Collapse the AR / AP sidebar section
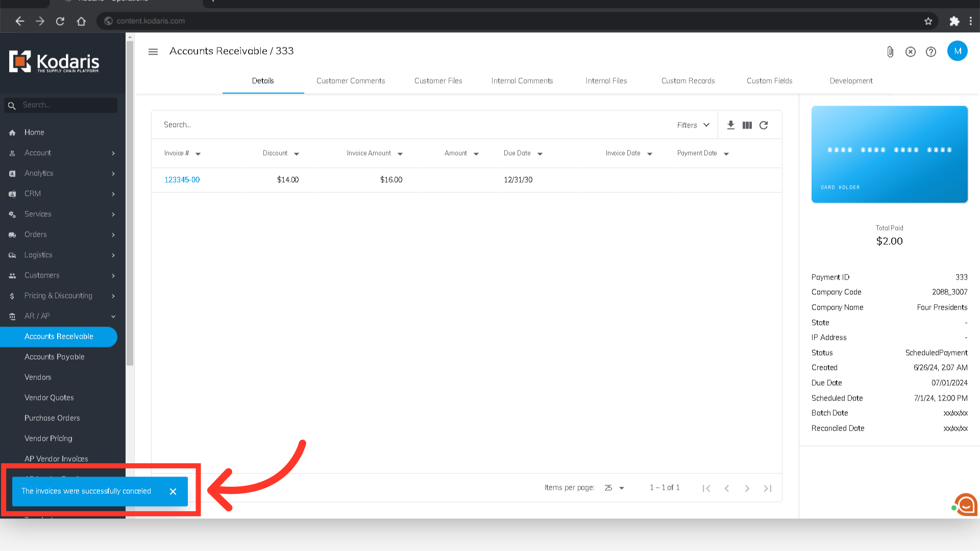980x551 pixels. [x=113, y=316]
